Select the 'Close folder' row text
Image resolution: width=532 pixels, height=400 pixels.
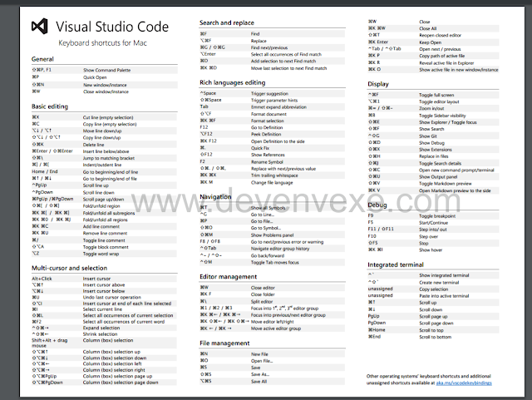263,294
